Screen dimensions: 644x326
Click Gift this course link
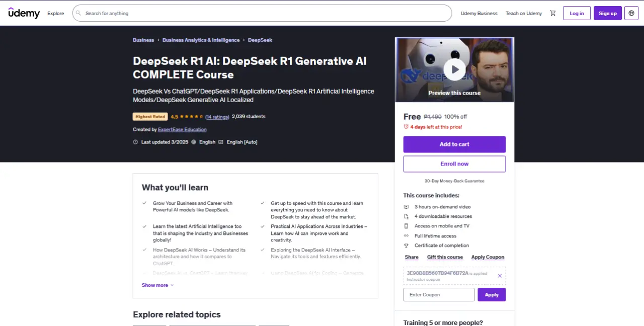click(445, 257)
